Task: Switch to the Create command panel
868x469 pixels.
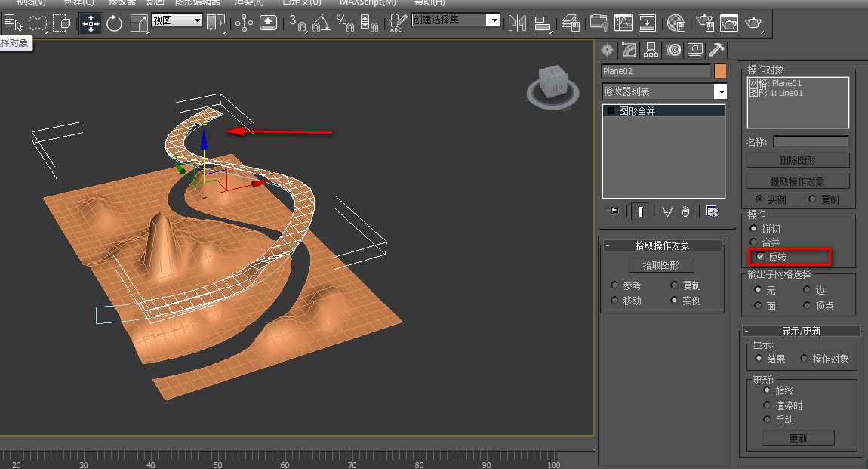Action: 608,50
